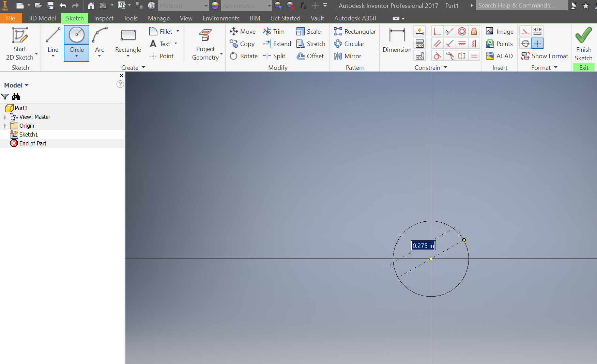Open the File menu
This screenshot has height=364, width=597.
point(11,18)
